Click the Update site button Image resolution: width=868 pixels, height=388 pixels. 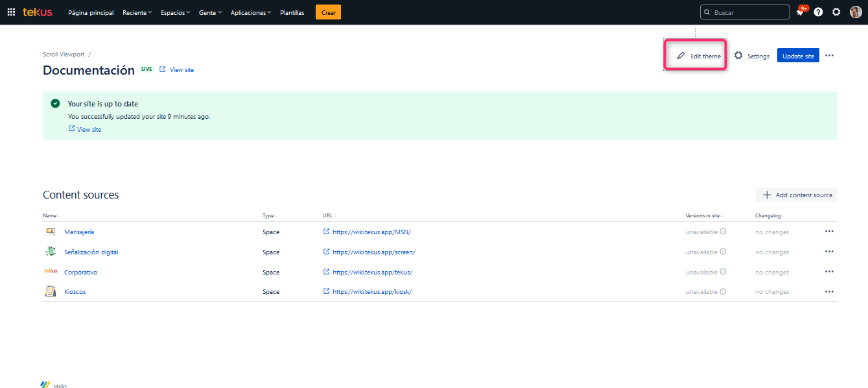[798, 56]
